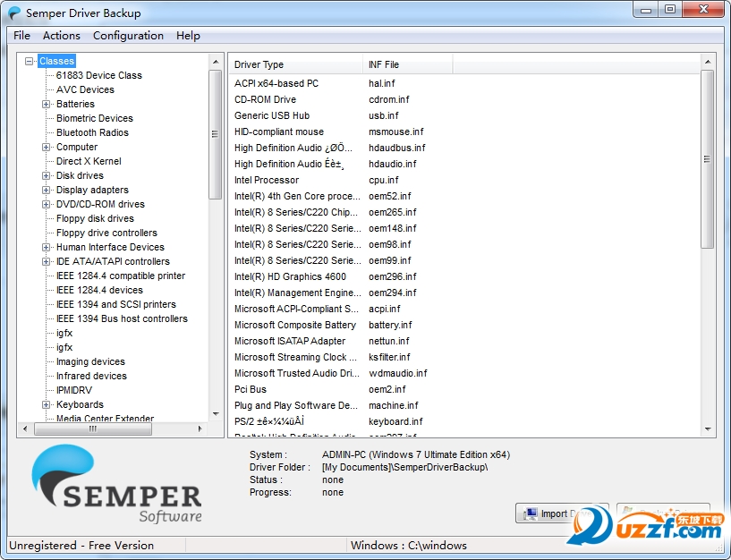The image size is (731, 560).
Task: Select Infrared devices in tree
Action: point(91,376)
